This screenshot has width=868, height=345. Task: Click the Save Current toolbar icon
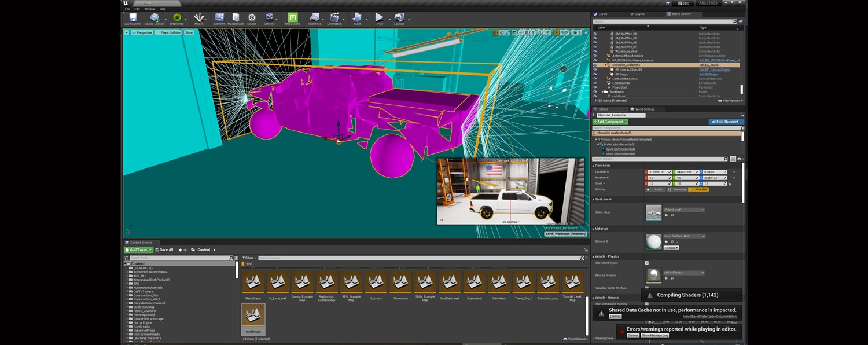pyautogui.click(x=133, y=19)
